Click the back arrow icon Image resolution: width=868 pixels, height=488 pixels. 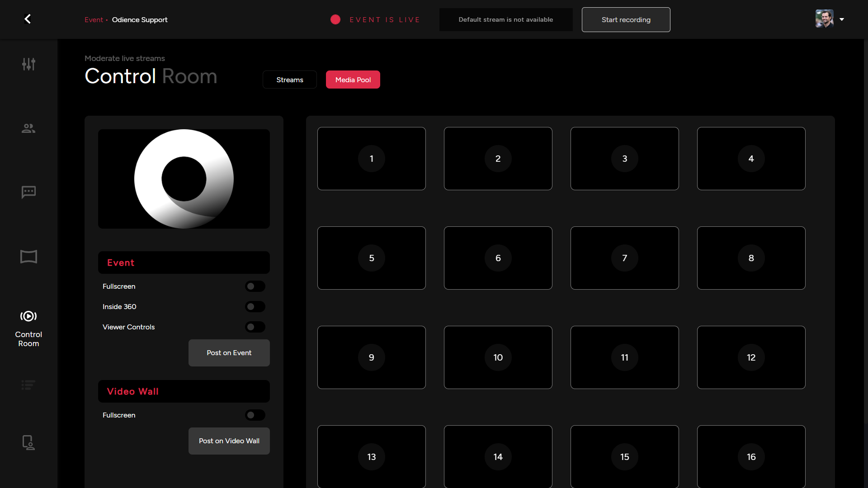[28, 19]
